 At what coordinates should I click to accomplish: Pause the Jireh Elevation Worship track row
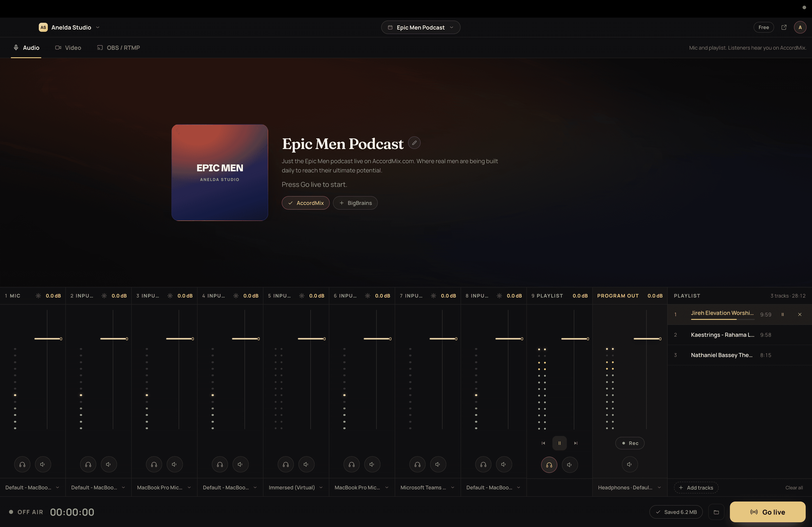click(x=783, y=314)
